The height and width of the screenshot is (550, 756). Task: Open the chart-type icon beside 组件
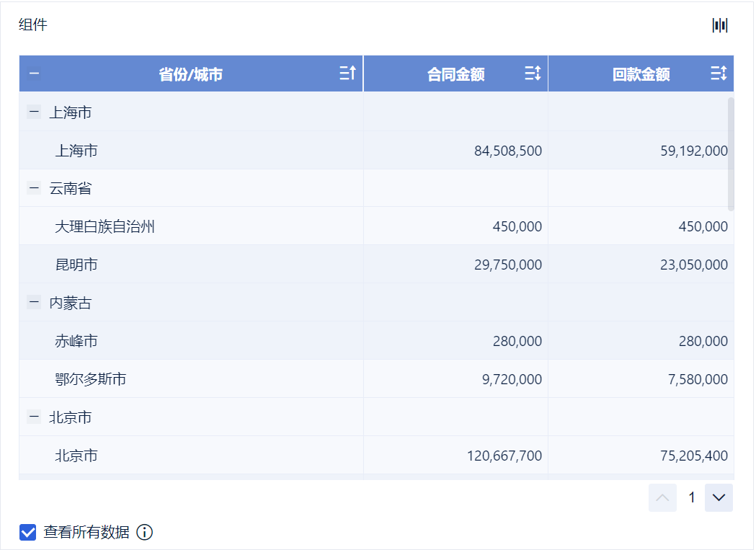pyautogui.click(x=719, y=26)
